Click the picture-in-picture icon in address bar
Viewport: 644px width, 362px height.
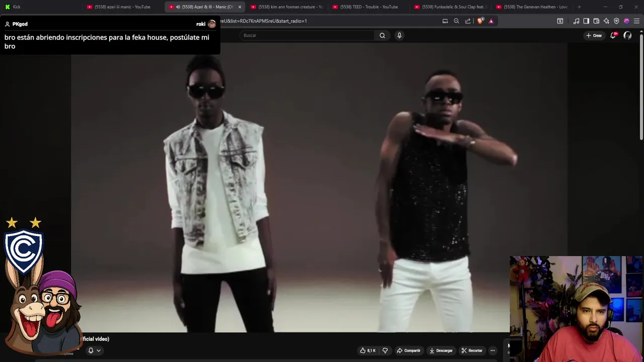445,21
